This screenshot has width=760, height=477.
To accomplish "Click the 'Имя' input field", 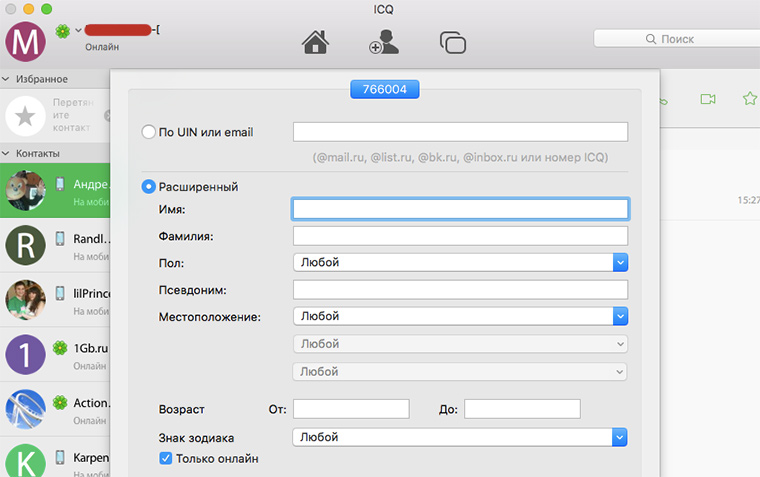I will click(x=460, y=208).
